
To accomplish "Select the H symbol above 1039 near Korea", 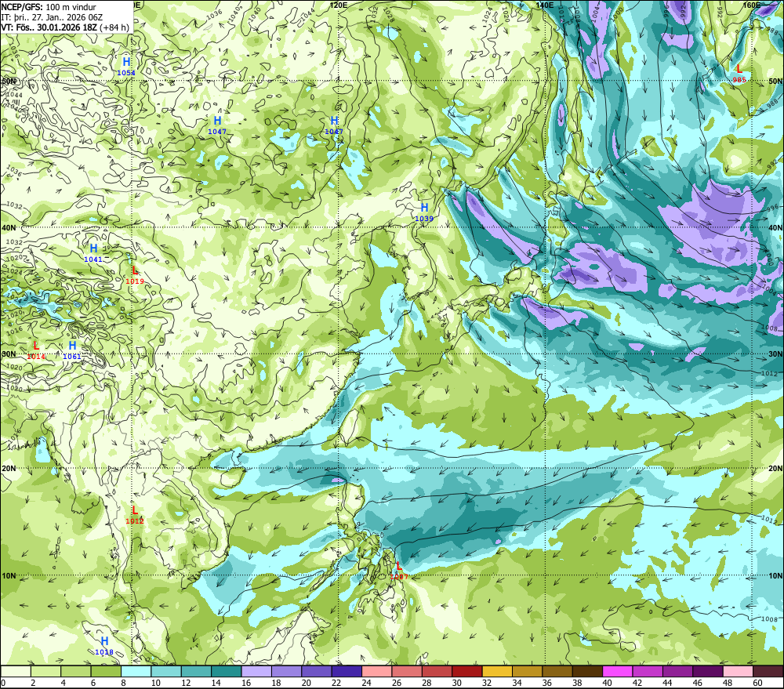I will click(424, 208).
